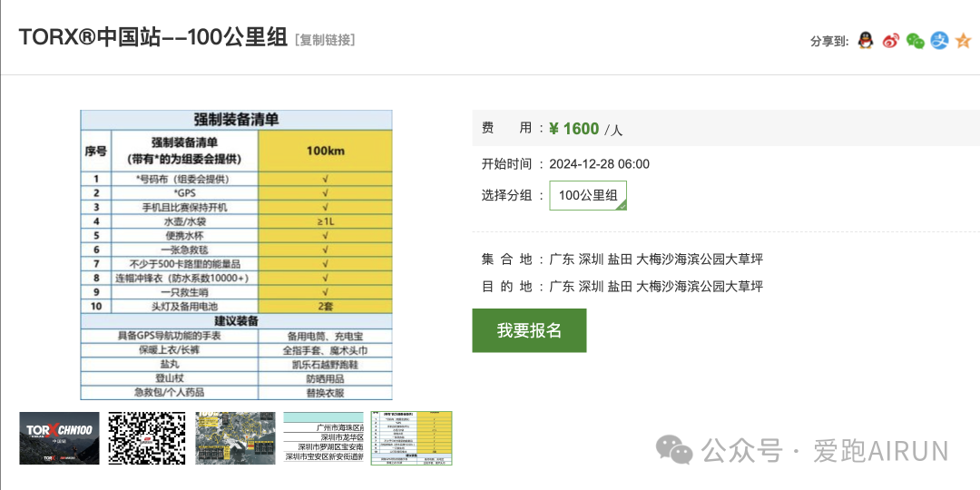Click the price ¥ 1600
Viewport: 980px width, 490px height.
coord(573,129)
